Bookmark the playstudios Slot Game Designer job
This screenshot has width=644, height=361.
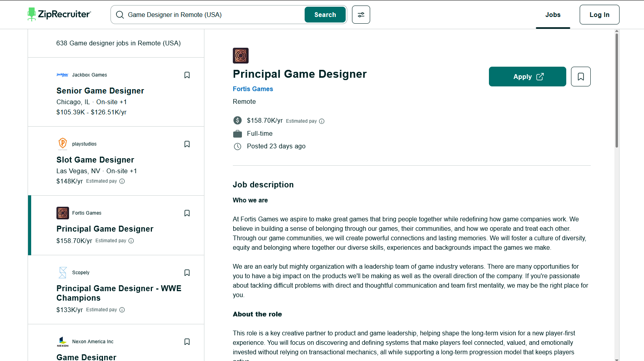[x=187, y=144]
